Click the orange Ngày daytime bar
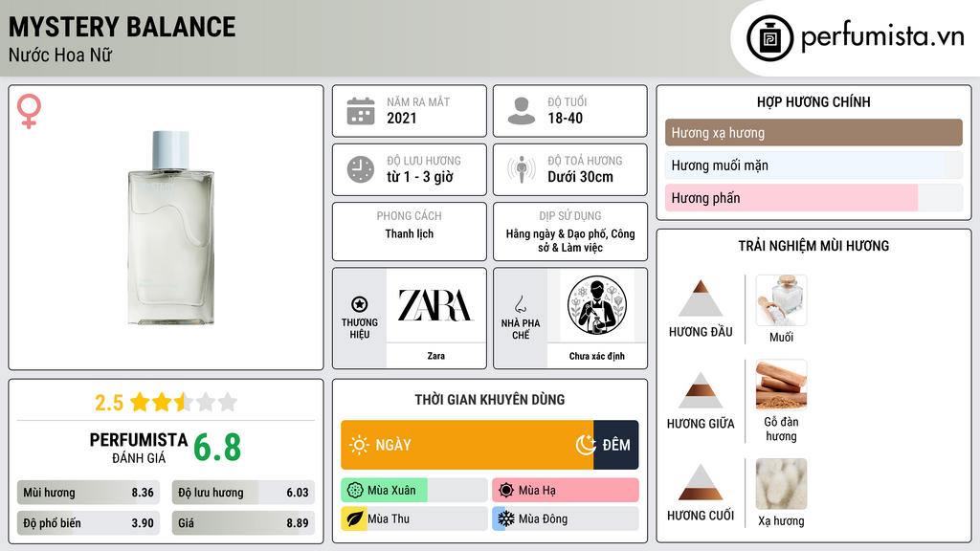The image size is (980, 551). click(467, 445)
